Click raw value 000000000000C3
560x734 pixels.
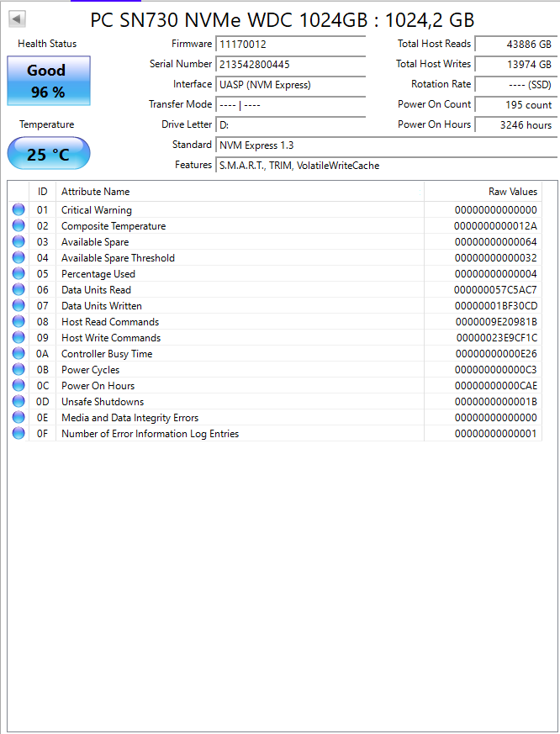496,370
